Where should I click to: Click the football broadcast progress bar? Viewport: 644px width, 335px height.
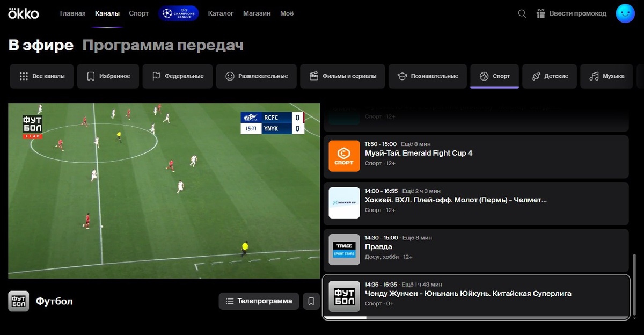coord(475,318)
